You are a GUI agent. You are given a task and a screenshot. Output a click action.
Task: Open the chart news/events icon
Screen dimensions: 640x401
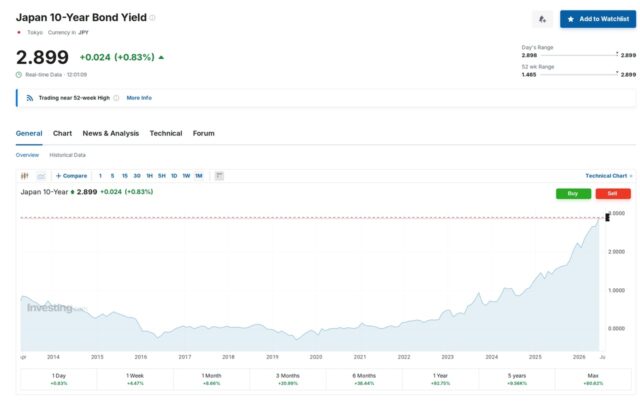click(x=219, y=176)
